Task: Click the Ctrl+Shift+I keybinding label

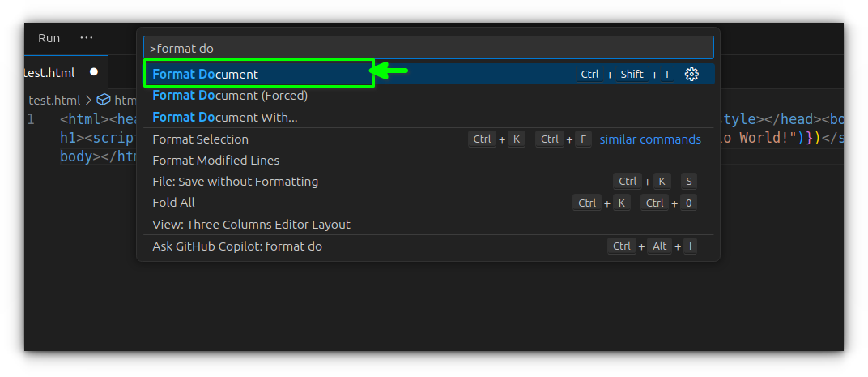Action: point(626,75)
